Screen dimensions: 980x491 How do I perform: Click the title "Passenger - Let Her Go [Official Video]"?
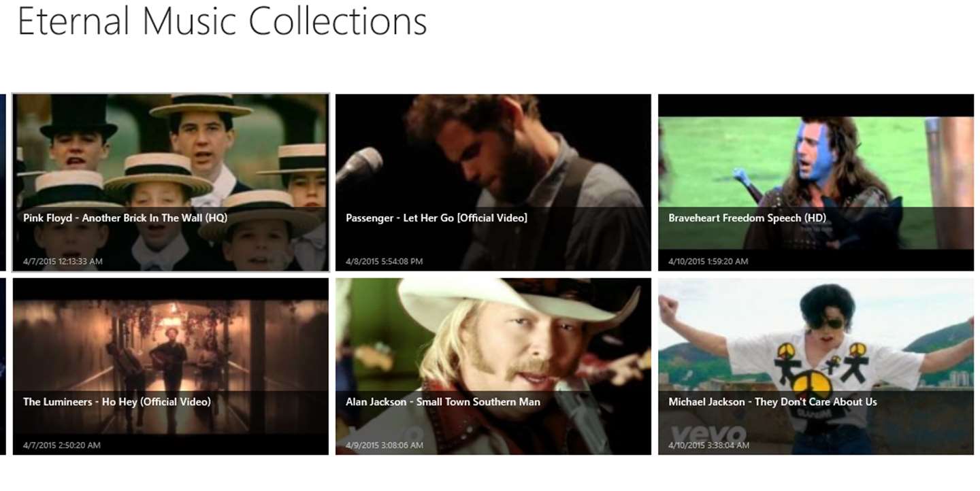pyautogui.click(x=436, y=218)
